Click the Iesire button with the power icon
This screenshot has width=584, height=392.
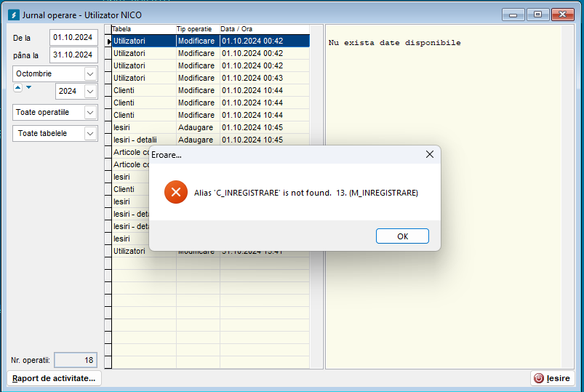click(553, 378)
